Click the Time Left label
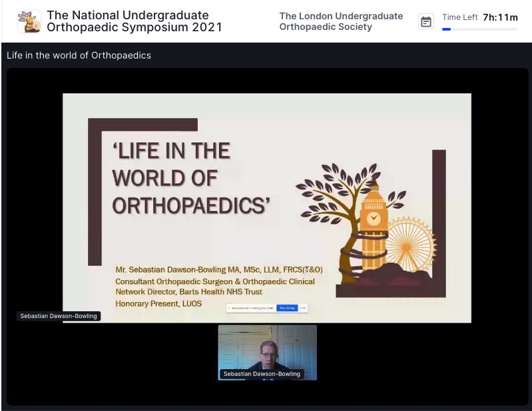This screenshot has width=532, height=411. (x=459, y=17)
